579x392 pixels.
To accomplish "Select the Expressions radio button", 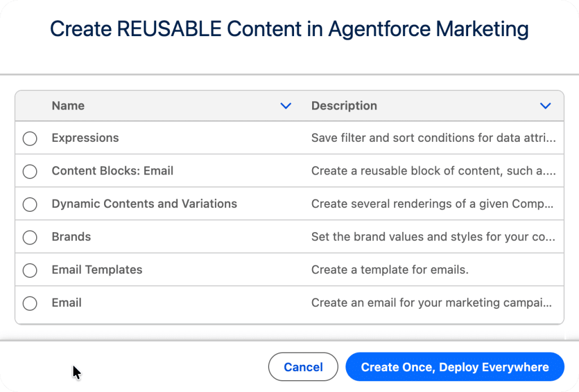I will click(29, 138).
